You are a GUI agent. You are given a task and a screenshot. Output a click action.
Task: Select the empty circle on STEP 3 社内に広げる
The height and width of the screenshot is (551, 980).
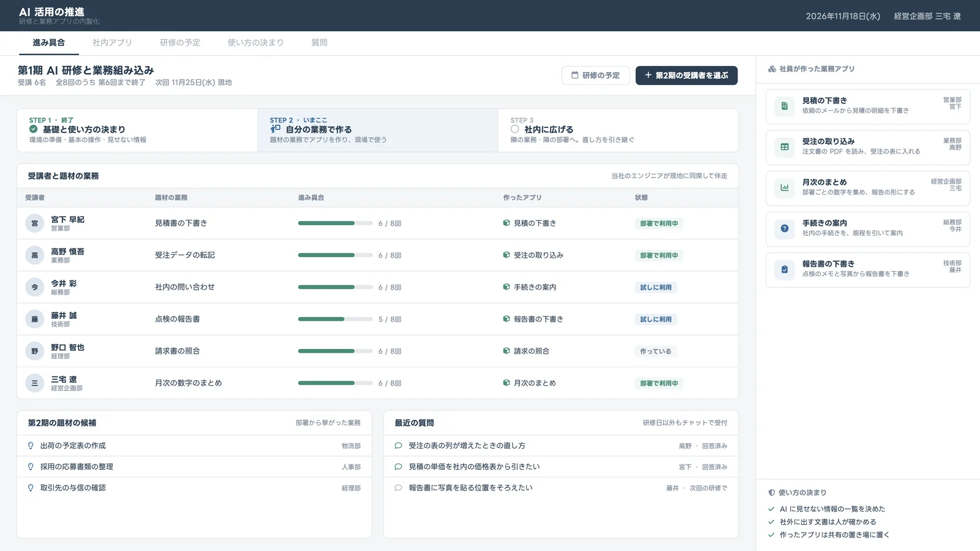tap(514, 129)
